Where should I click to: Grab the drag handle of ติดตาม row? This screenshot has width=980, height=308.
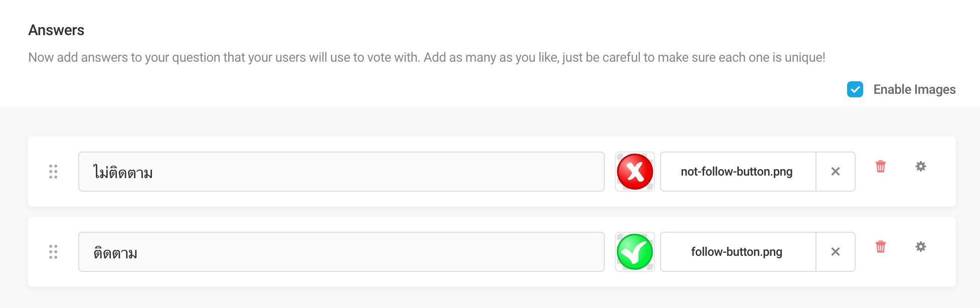point(53,252)
